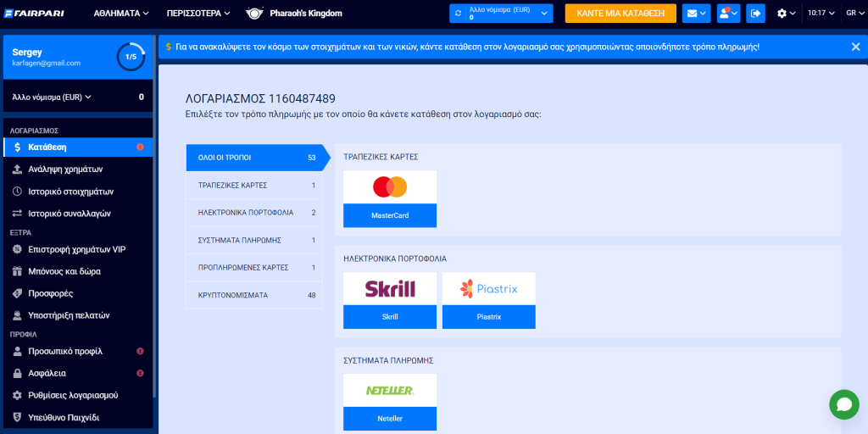Click the logout icon button

point(754,14)
